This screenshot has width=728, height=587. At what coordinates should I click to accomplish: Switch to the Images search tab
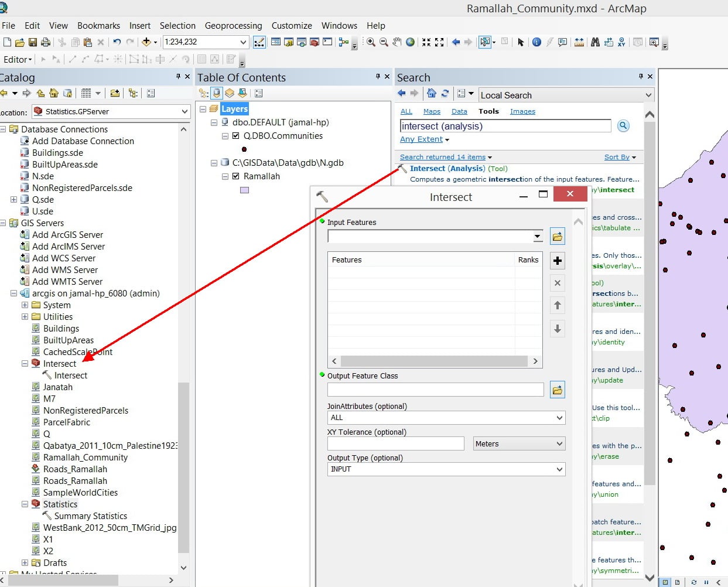click(x=522, y=111)
